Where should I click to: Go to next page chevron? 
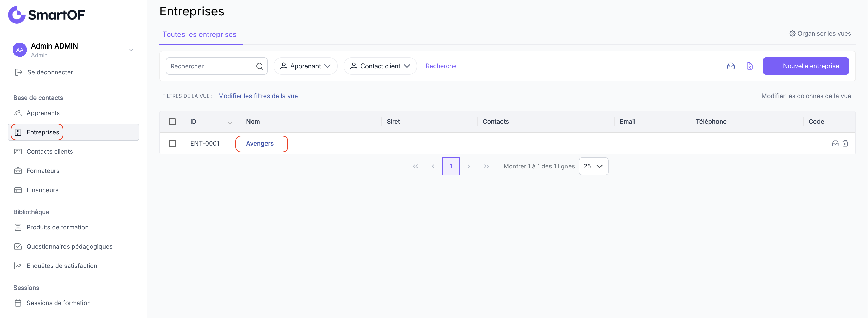click(x=468, y=166)
